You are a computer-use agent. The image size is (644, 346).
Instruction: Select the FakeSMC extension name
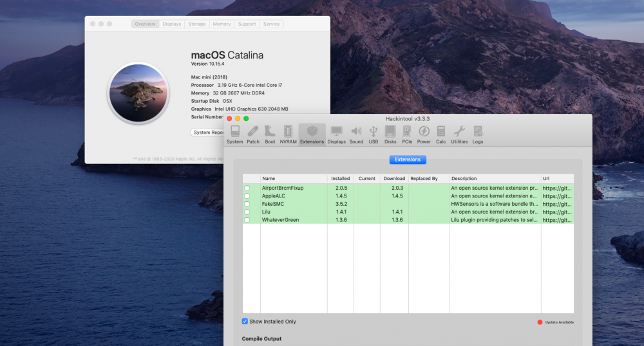pyautogui.click(x=273, y=204)
